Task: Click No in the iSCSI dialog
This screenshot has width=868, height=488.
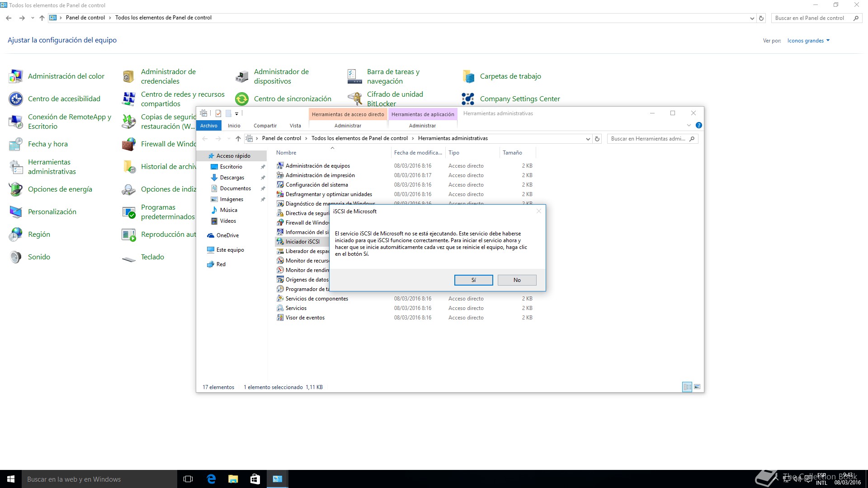Action: click(x=517, y=280)
